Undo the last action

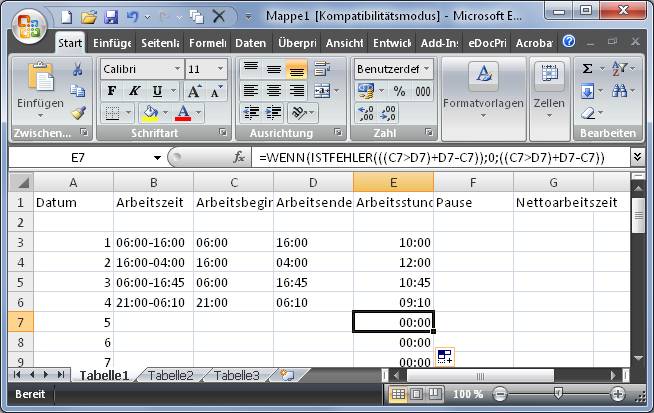pos(132,18)
